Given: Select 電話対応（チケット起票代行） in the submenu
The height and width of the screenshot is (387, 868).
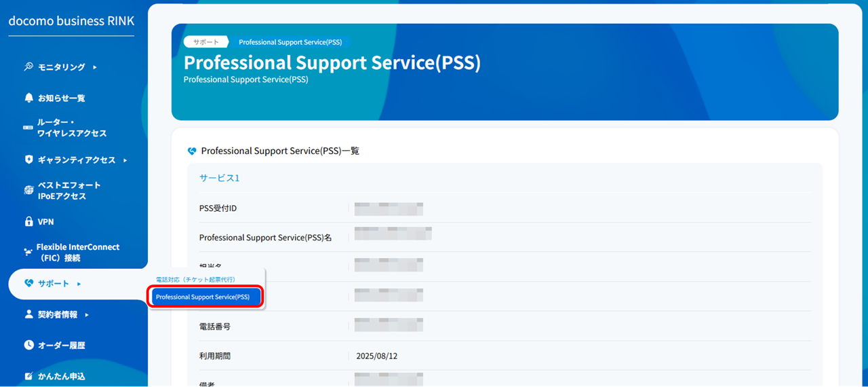Looking at the screenshot, I should (x=195, y=280).
